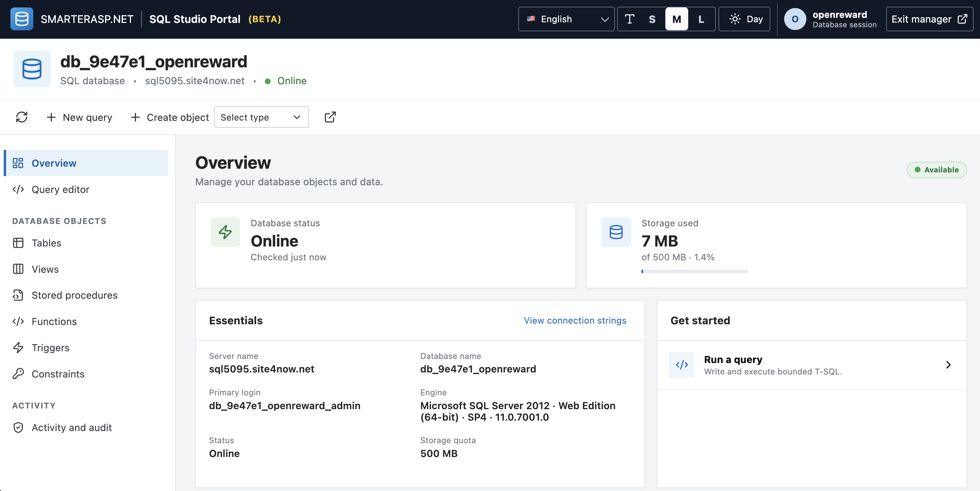The image size is (980, 491).
Task: Click the Create object button
Action: [169, 117]
